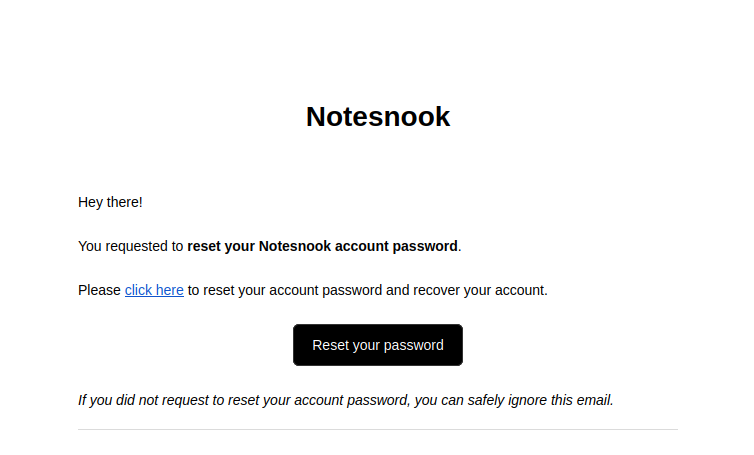Screen dimensions: 754x455
Task: Click the italic "If you did not request" text
Action: pos(148,401)
